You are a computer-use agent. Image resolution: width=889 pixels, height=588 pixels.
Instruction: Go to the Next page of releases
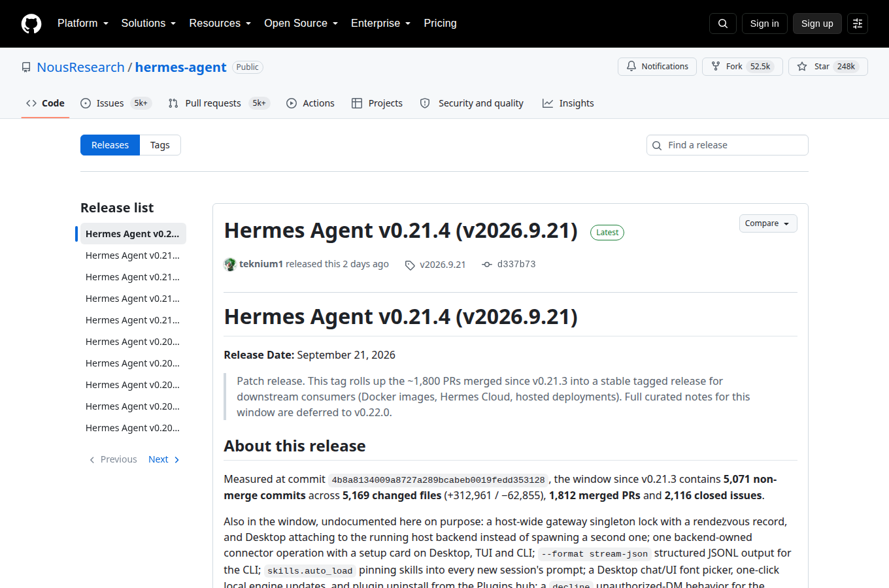(x=164, y=459)
